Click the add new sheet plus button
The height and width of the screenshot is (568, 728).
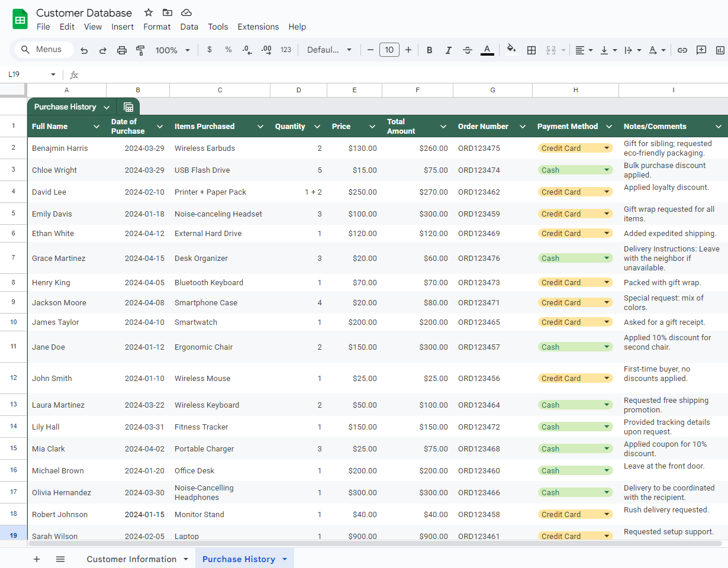[37, 559]
